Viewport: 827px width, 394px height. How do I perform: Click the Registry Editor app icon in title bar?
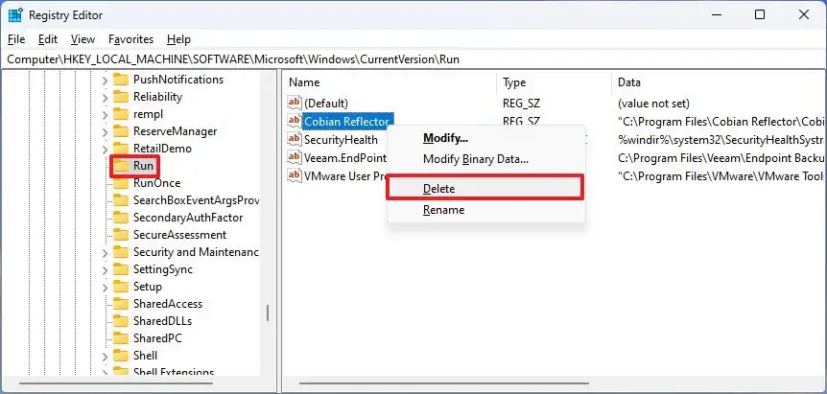[x=15, y=15]
